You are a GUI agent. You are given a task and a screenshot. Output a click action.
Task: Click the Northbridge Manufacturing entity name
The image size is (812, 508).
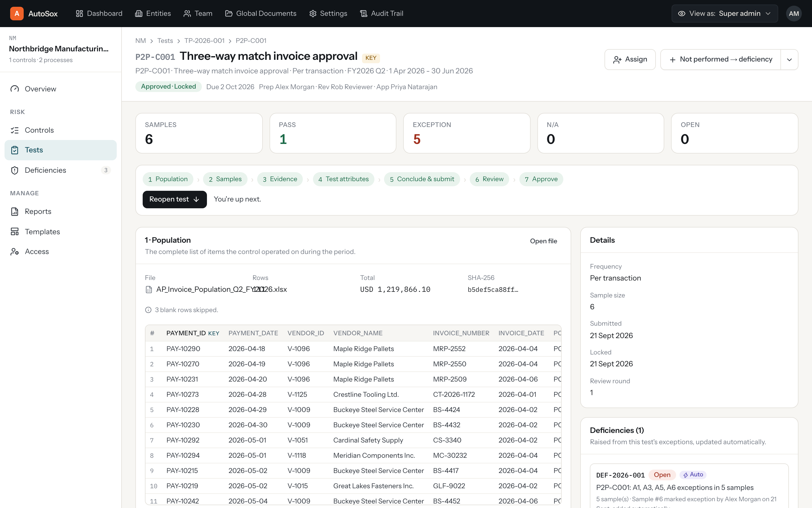pos(59,49)
